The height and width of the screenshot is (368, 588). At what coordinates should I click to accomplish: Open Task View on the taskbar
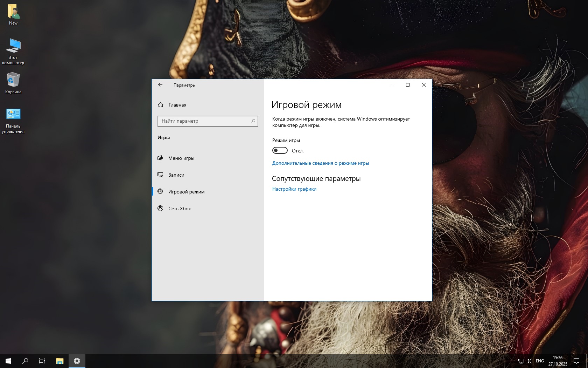tap(42, 361)
